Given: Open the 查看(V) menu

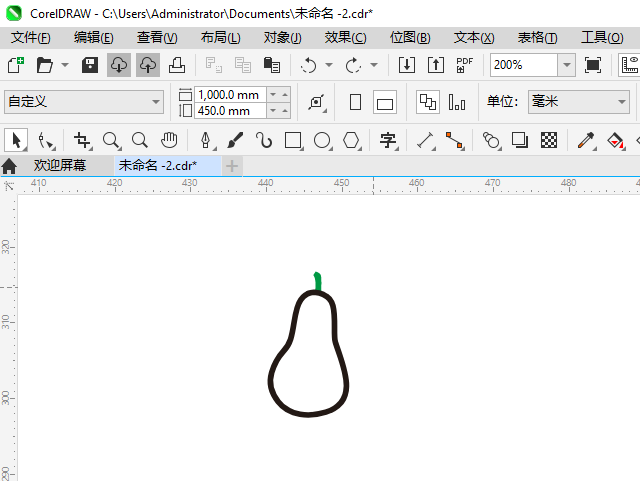Looking at the screenshot, I should coord(157,38).
